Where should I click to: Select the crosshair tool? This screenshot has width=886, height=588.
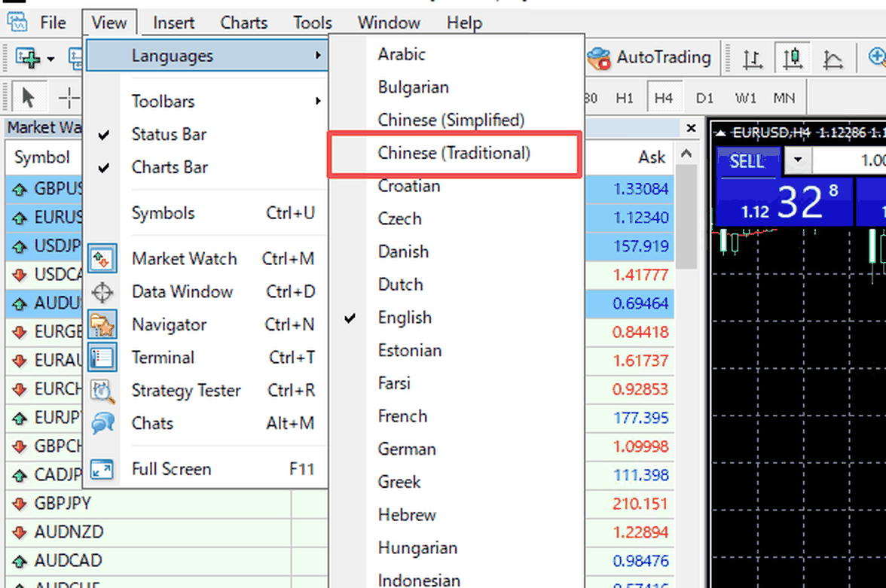(69, 98)
